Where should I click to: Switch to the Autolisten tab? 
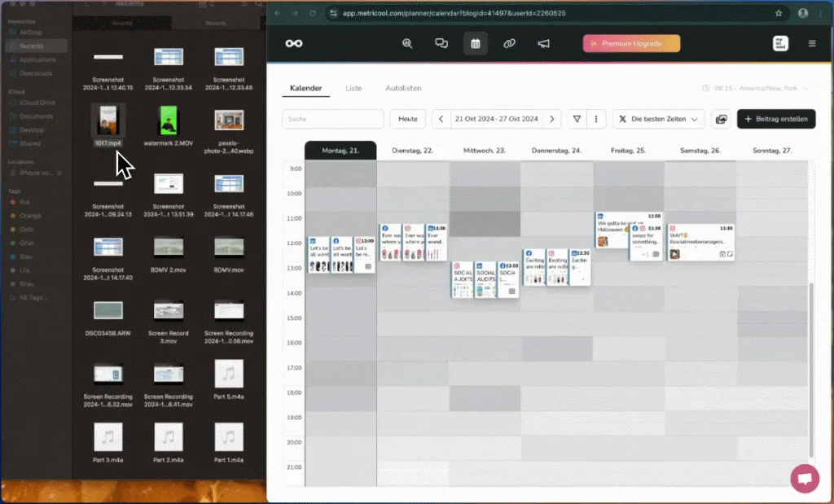point(403,88)
